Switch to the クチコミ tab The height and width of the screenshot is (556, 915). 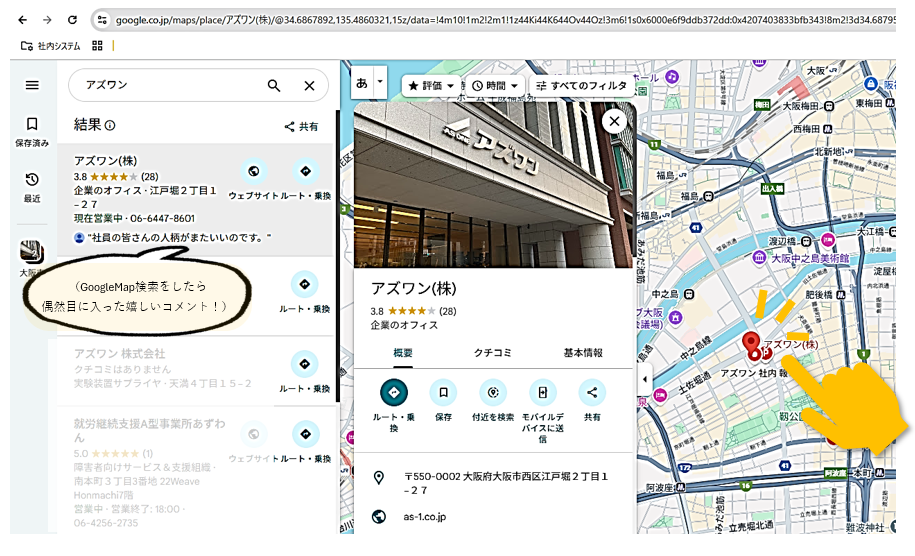coord(493,353)
